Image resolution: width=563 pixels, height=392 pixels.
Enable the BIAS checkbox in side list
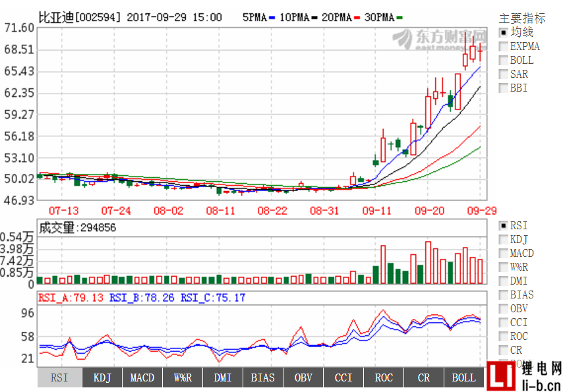point(504,294)
